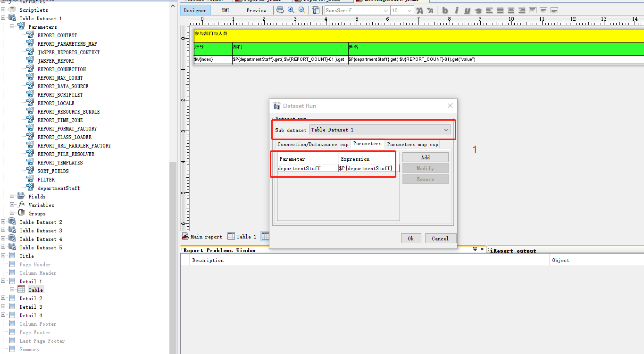Expand the Fields node

point(12,197)
